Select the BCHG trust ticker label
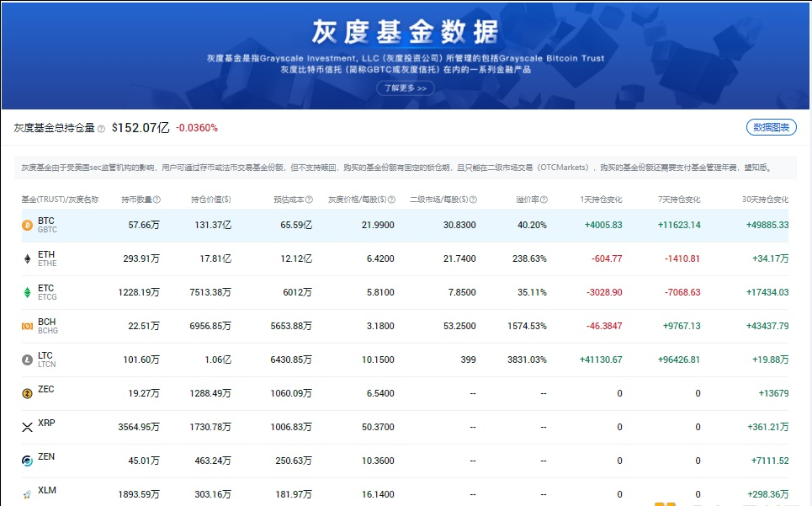Viewport: 812px width, 506px height. (x=48, y=331)
